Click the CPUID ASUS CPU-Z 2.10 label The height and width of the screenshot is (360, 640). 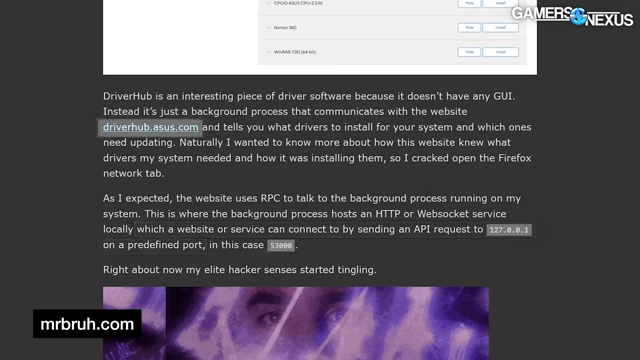[x=298, y=3]
